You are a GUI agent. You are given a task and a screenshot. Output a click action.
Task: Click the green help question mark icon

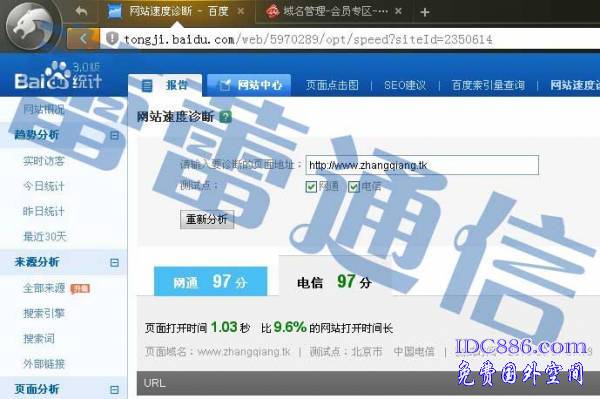point(226,117)
